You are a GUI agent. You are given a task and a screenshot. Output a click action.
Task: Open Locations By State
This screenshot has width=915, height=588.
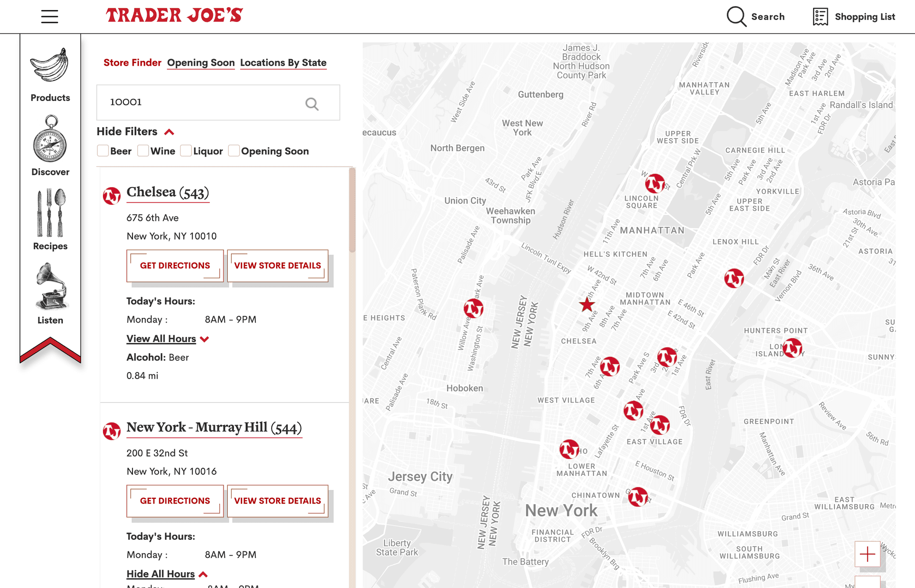point(284,62)
